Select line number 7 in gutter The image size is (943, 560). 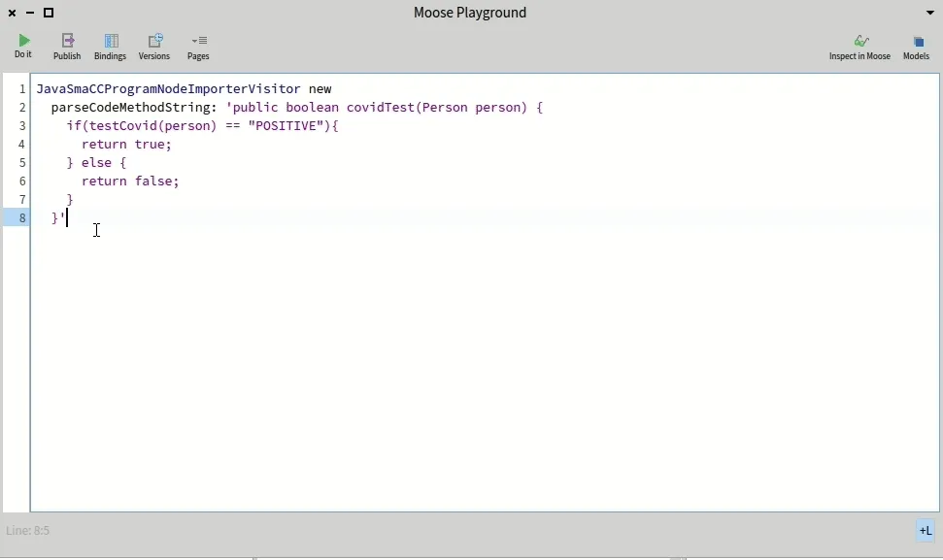coord(22,200)
